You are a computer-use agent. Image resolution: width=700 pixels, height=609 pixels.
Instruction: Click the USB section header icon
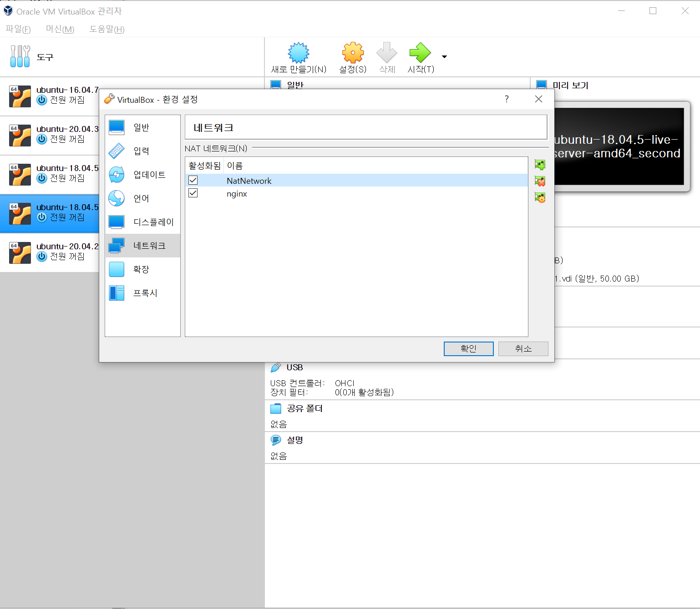click(276, 367)
